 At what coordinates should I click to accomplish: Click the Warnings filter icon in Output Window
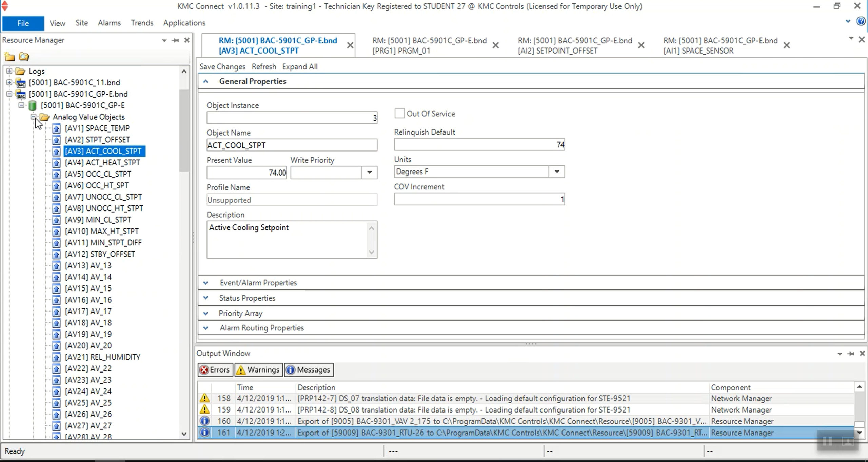[258, 369]
